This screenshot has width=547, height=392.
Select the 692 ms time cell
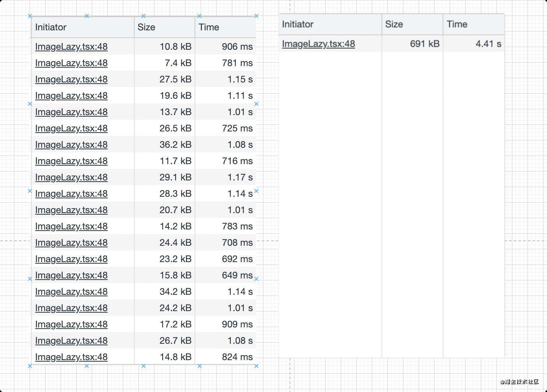(x=226, y=259)
